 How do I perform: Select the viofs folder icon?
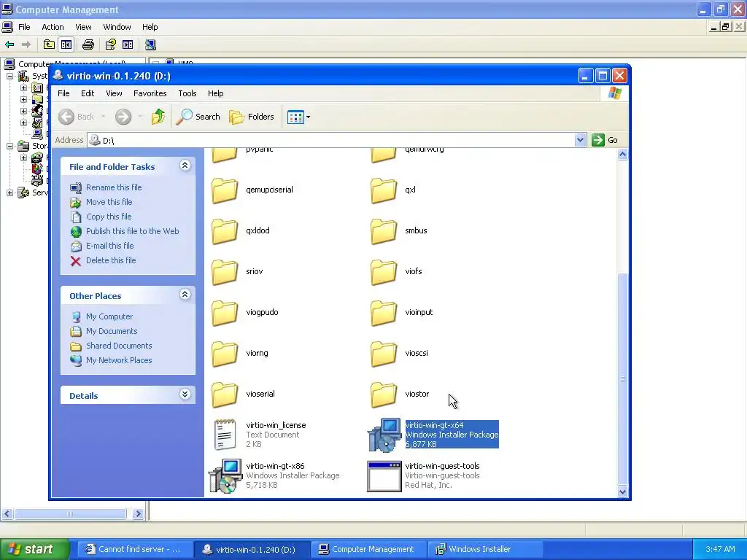pyautogui.click(x=384, y=273)
